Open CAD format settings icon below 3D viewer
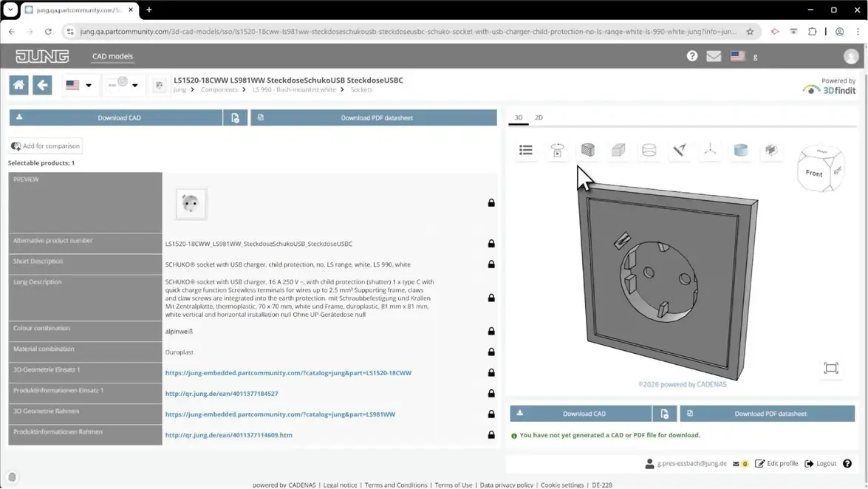 coord(665,414)
